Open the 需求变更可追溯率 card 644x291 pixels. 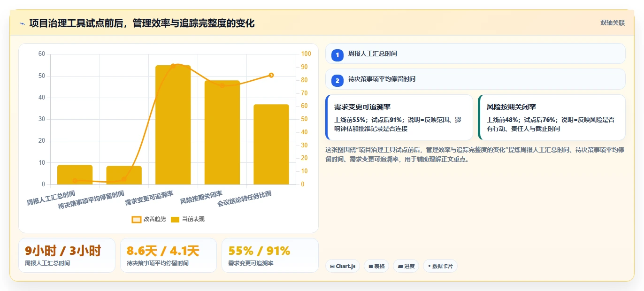tap(399, 117)
